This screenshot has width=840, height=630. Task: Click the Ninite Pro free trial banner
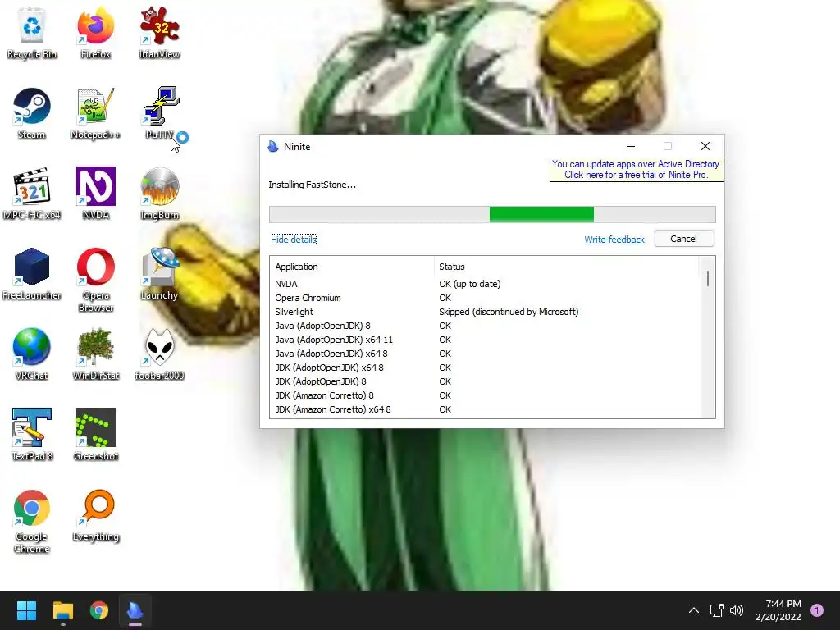tap(637, 169)
